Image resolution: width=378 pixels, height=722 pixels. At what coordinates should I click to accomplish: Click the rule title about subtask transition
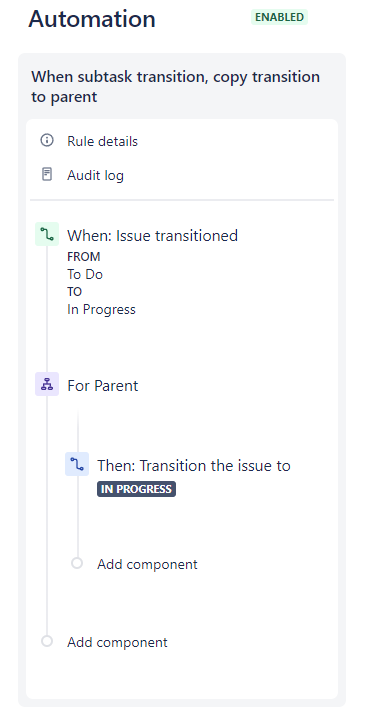(x=175, y=87)
